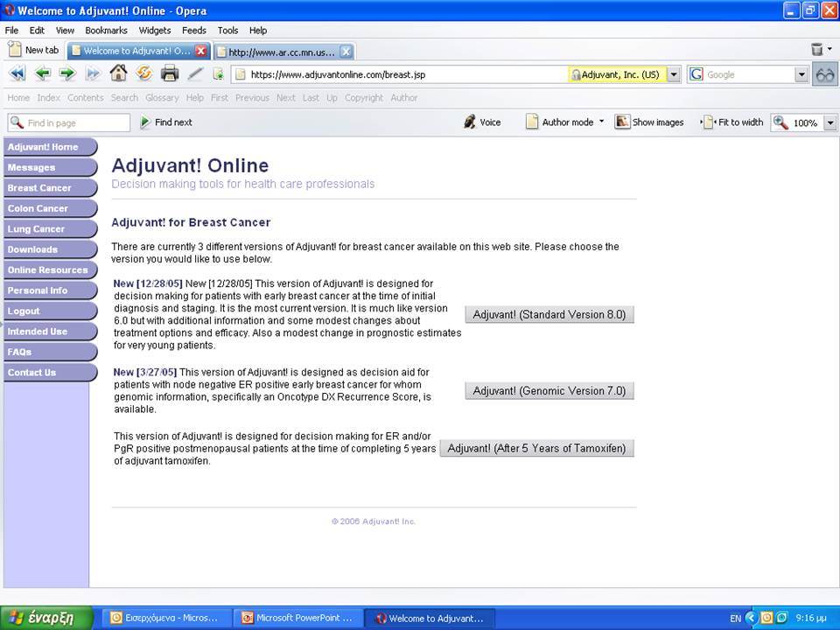840x630 pixels.
Task: Click Logout in the sidebar
Action: pyautogui.click(x=51, y=311)
